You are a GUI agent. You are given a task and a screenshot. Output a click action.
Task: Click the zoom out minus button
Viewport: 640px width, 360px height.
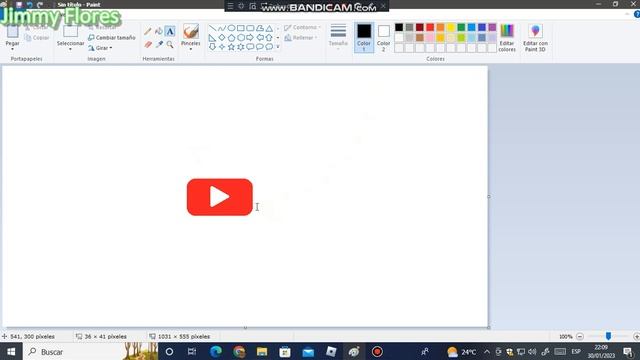(580, 336)
